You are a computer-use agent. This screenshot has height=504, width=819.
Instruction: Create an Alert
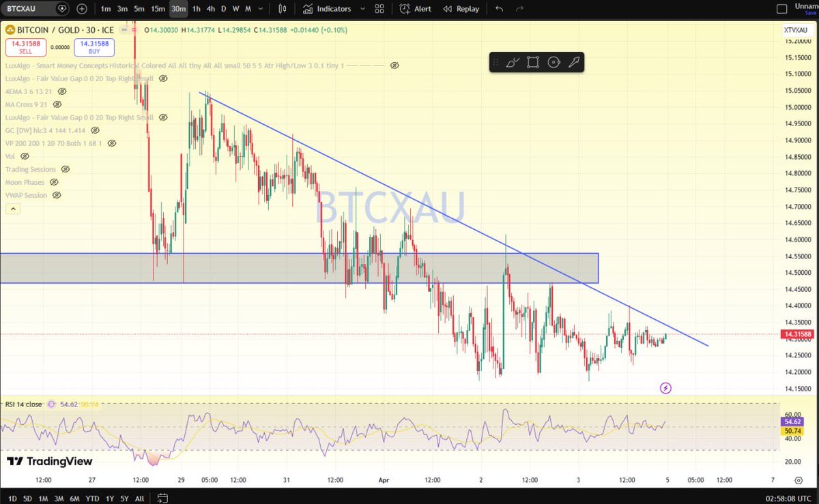(x=416, y=9)
